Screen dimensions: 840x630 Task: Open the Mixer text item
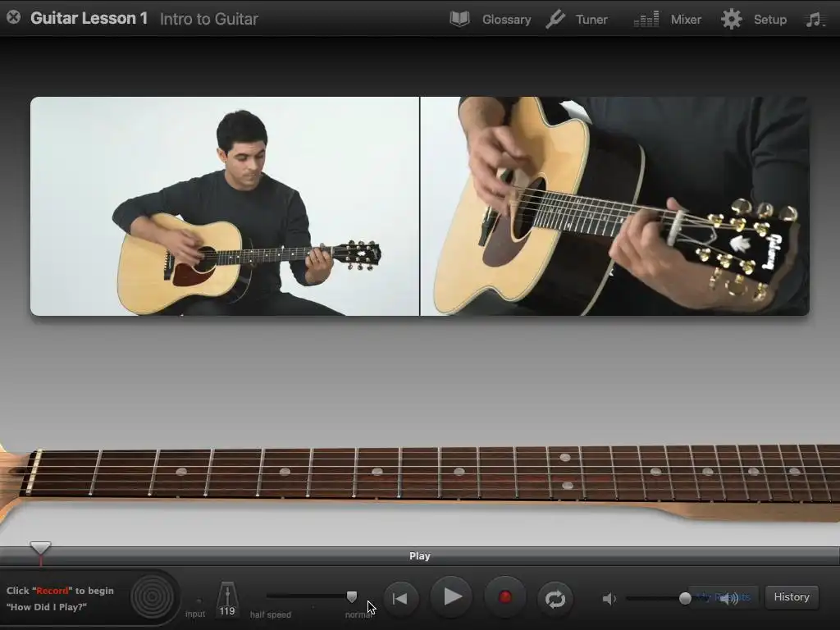pos(686,20)
